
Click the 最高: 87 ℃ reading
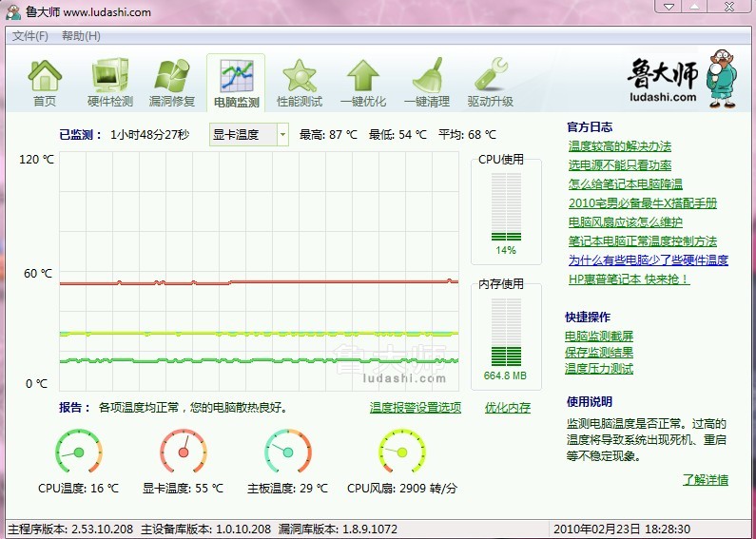[328, 134]
